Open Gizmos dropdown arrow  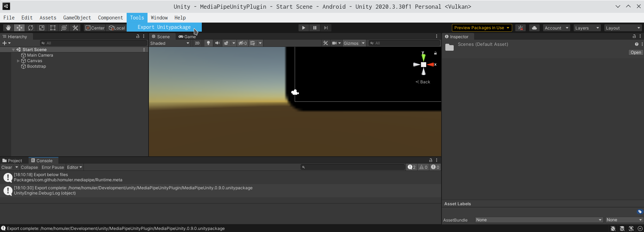(363, 43)
